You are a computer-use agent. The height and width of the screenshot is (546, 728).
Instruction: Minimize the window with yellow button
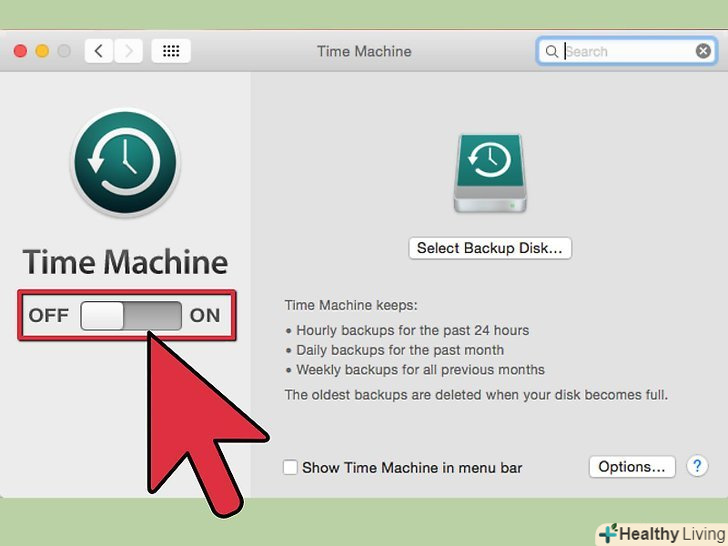point(42,51)
